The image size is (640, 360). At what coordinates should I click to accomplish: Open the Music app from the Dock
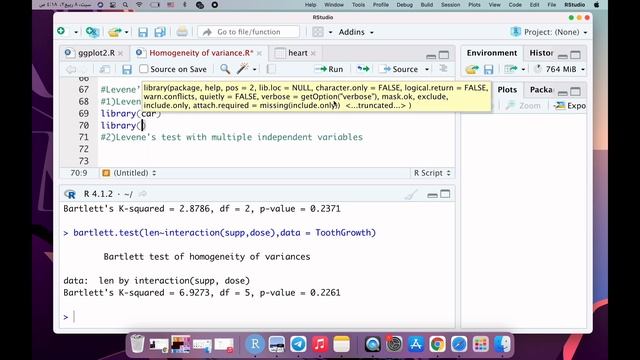tap(320, 344)
